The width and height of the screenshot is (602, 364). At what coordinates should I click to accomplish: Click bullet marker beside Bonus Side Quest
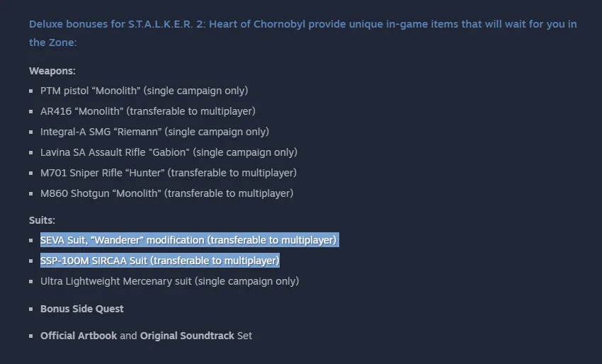pos(30,309)
